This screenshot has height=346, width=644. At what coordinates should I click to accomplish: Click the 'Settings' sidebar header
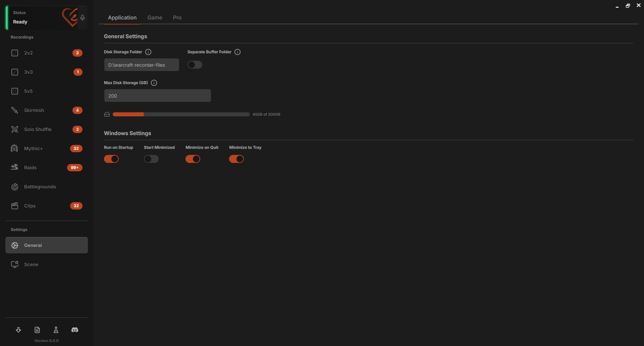19,230
